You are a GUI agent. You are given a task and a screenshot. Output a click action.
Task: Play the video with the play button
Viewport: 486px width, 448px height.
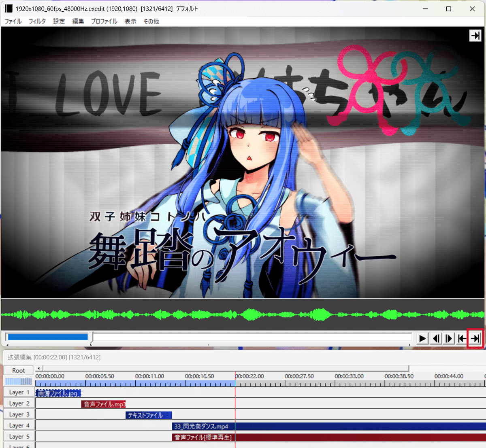(422, 338)
